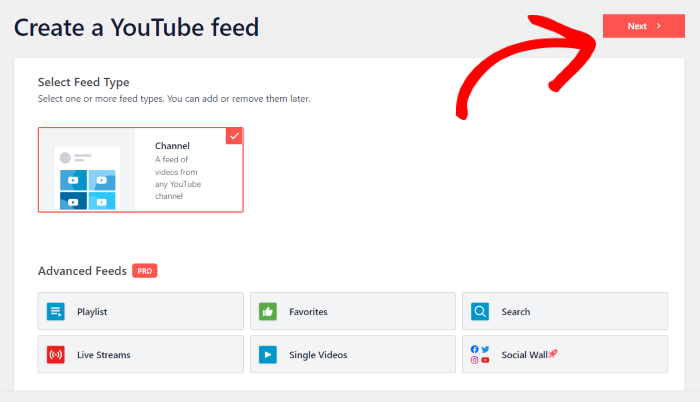Click the Search magnifier icon
Viewport: 700px width, 402px height.
[x=480, y=311]
